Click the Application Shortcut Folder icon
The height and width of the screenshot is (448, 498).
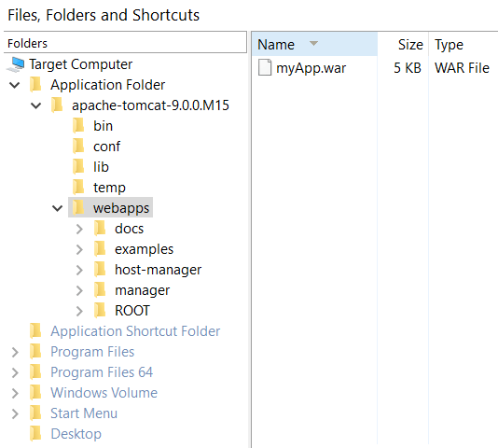(35, 331)
